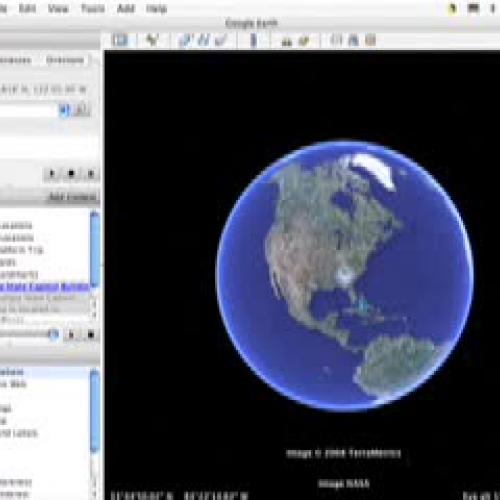Select the Add Path tool
This screenshot has height=500, width=500.
[203, 41]
